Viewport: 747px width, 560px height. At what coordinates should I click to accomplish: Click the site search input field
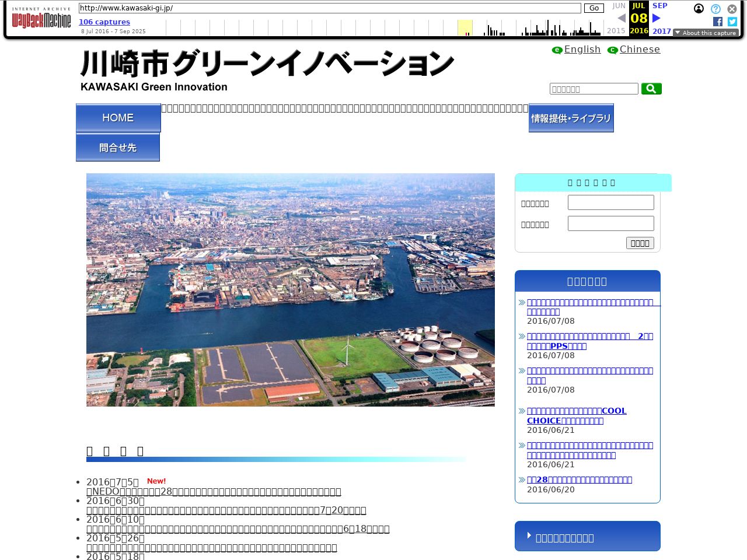tap(594, 89)
